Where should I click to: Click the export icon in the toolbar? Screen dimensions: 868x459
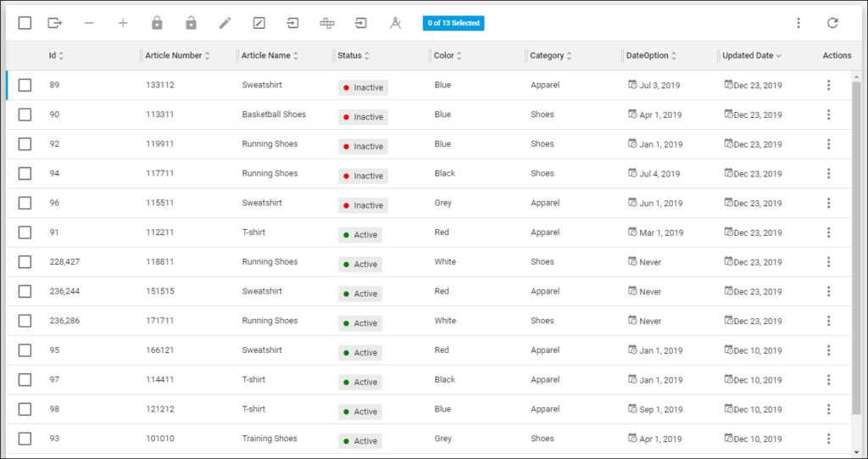point(55,23)
